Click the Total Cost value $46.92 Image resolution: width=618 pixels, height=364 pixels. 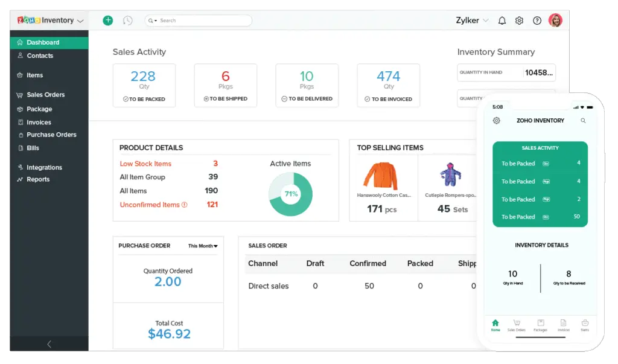[x=169, y=334]
